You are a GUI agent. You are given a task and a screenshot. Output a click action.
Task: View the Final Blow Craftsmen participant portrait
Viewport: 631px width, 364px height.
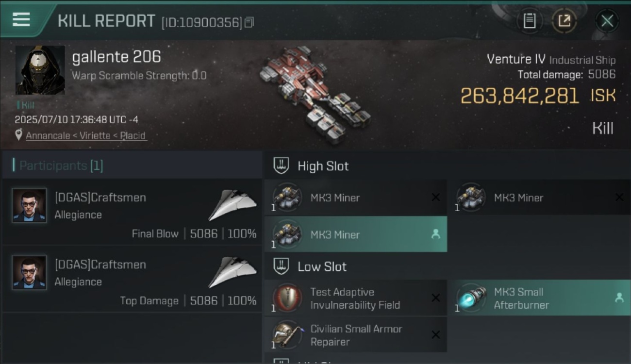coord(29,205)
